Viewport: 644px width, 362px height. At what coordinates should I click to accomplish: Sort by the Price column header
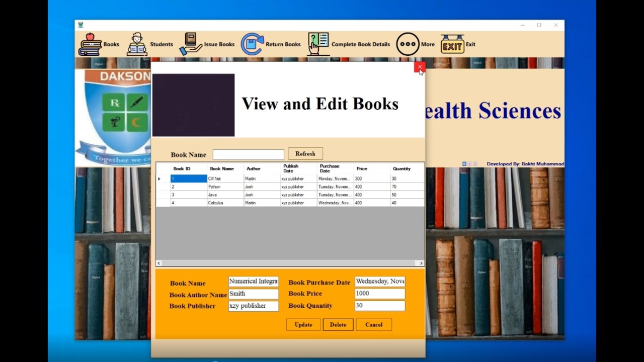coord(372,168)
